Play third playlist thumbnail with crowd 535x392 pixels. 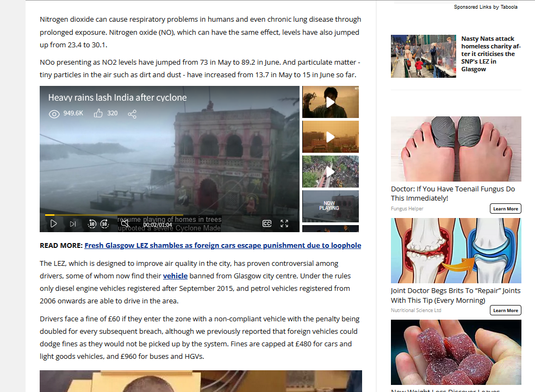(330, 172)
